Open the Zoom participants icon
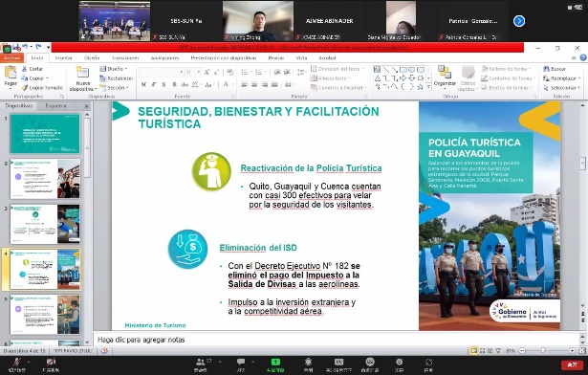The image size is (588, 375). pos(201,362)
